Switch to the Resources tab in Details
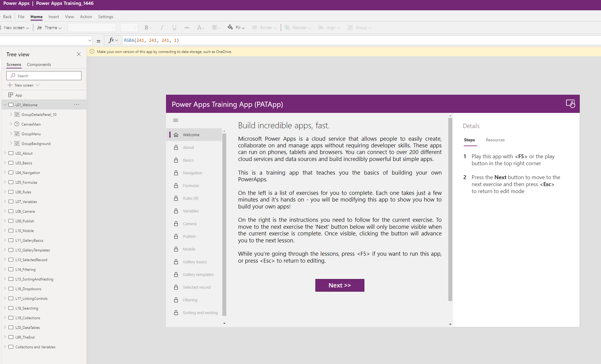This screenshot has width=601, height=364. [x=495, y=140]
